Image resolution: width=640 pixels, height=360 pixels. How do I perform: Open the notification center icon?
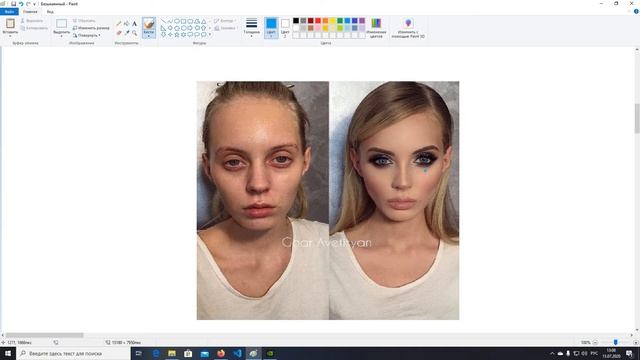(x=629, y=353)
